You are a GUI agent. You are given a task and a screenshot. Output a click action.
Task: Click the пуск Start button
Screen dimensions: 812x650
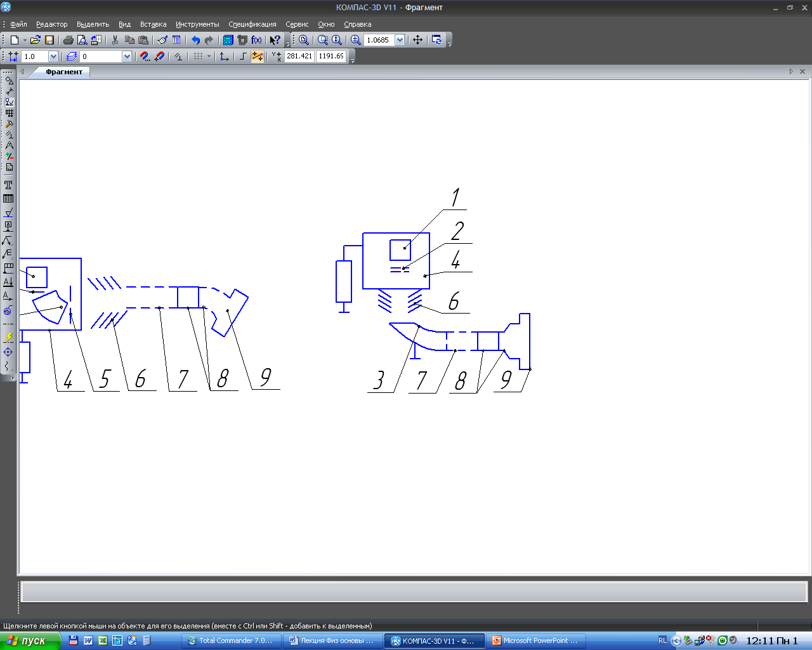pos(30,640)
